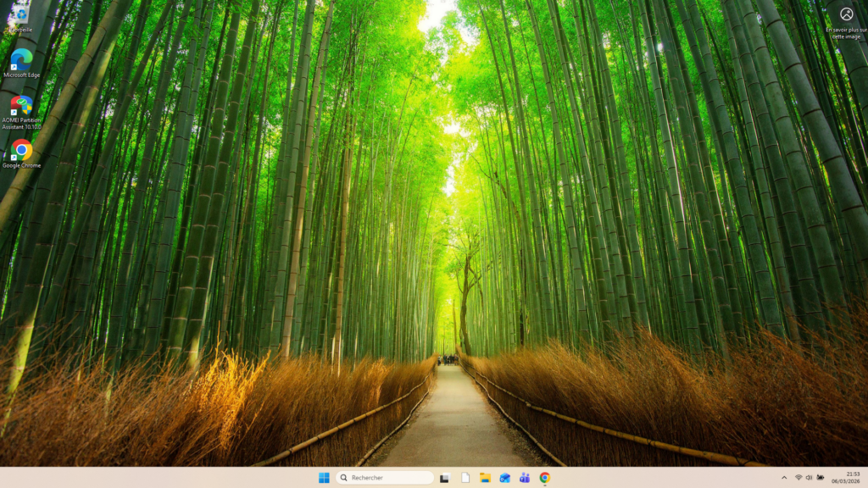The image size is (868, 488).
Task: Launch Outlook from the taskbar
Action: coord(504,478)
